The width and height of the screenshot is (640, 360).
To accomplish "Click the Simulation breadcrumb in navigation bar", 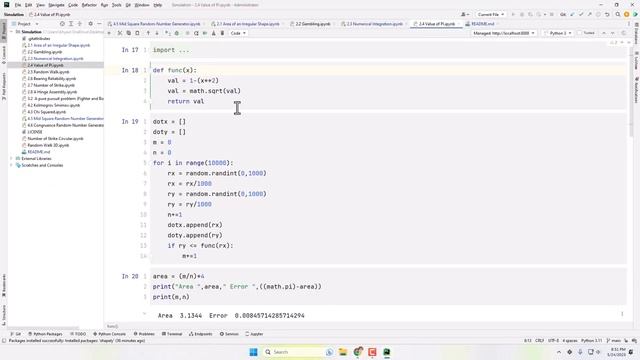I will tap(14, 14).
